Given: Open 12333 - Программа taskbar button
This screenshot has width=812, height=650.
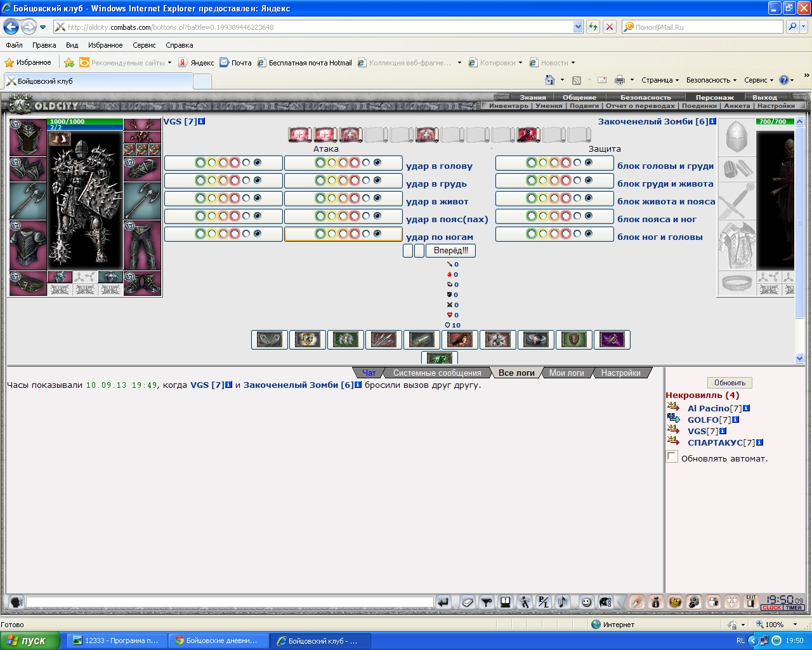Looking at the screenshot, I should tap(117, 640).
